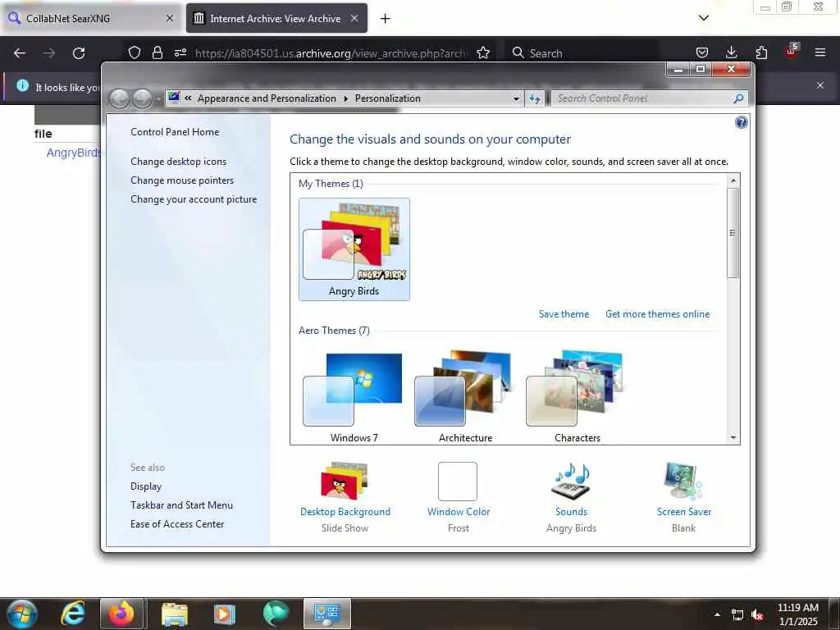
Task: Select the Angry Birds theme
Action: tap(354, 249)
